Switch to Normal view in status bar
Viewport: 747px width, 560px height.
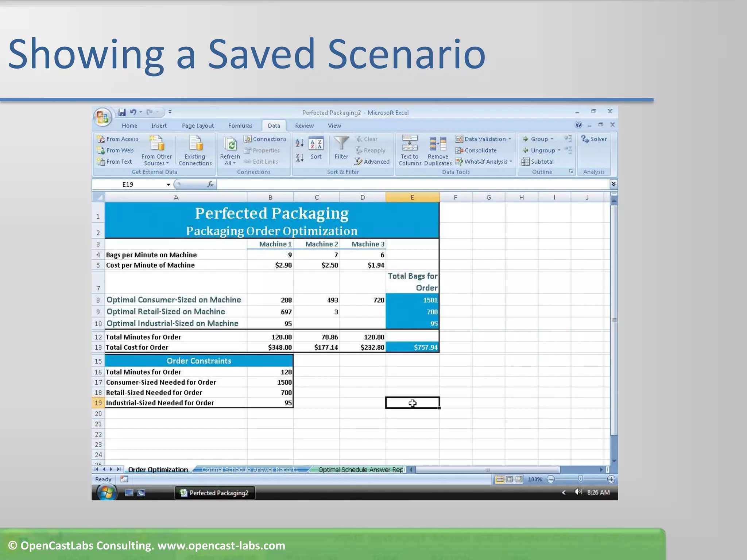[499, 479]
